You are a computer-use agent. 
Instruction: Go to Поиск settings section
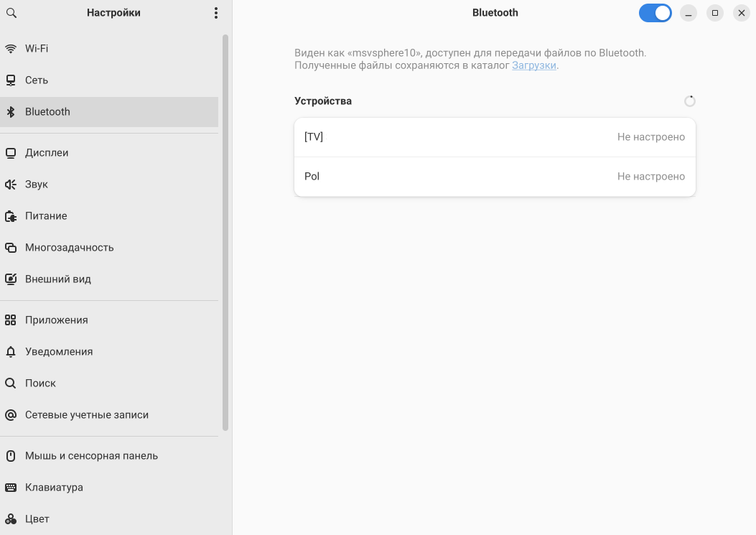[40, 383]
